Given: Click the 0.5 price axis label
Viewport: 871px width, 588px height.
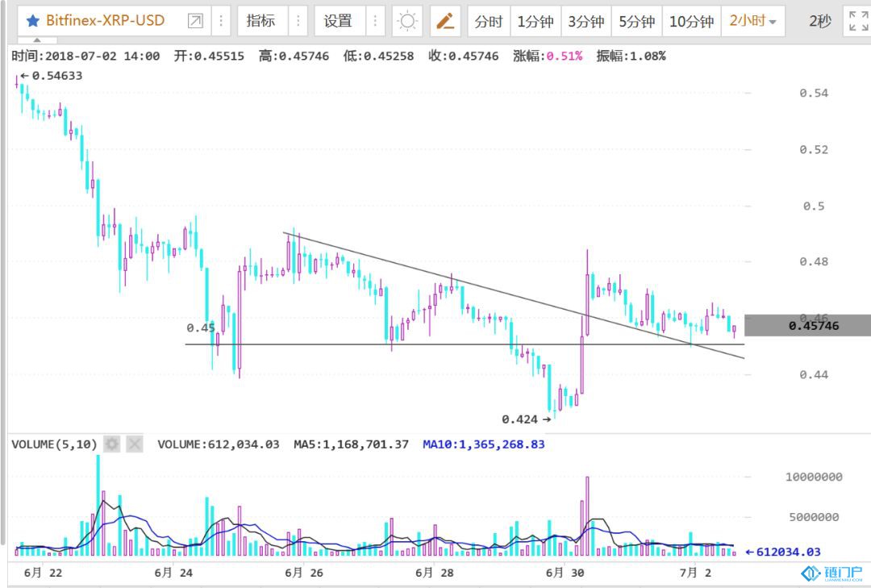Looking at the screenshot, I should click(814, 206).
